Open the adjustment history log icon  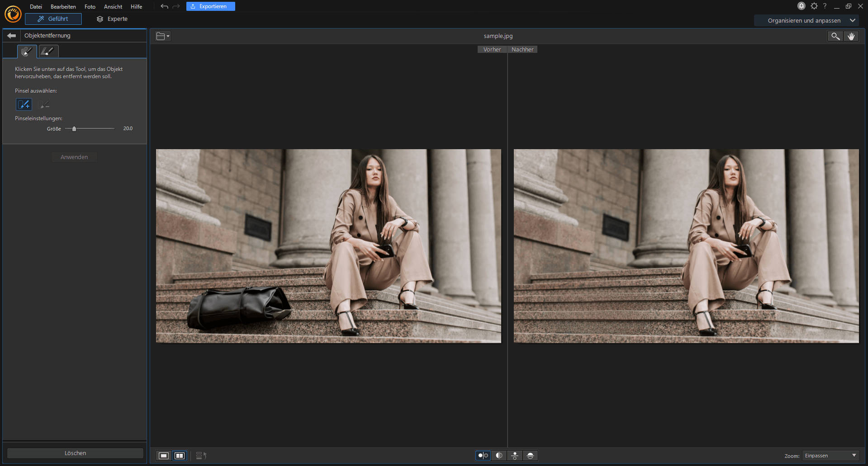coord(200,456)
